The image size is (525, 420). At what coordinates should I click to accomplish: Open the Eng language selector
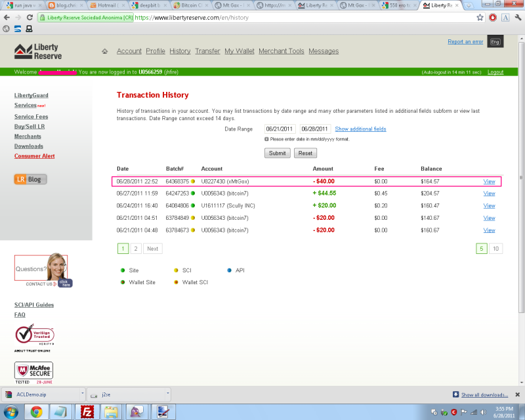(x=495, y=43)
